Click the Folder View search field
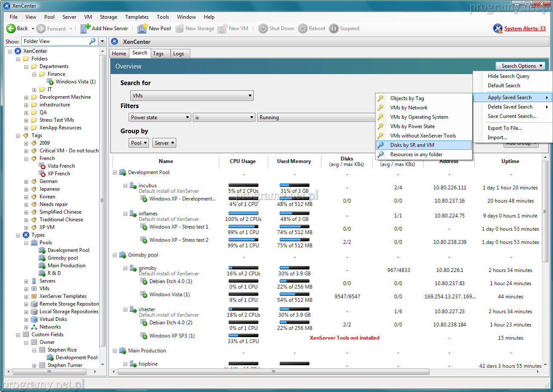Screen dimensions: 553x392 pyautogui.click(x=55, y=41)
